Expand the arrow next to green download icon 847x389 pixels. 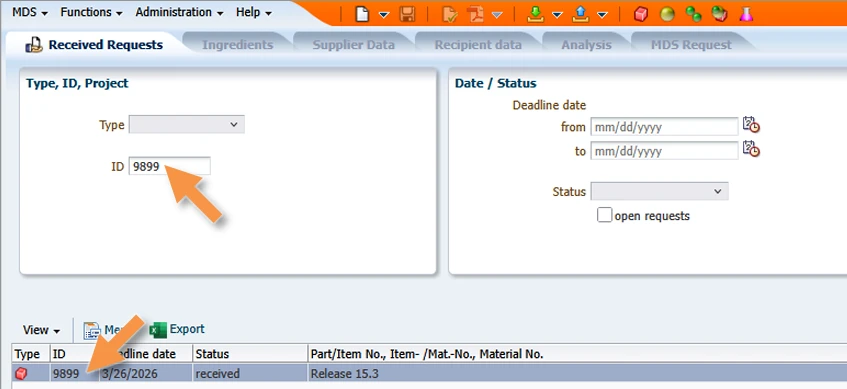557,15
